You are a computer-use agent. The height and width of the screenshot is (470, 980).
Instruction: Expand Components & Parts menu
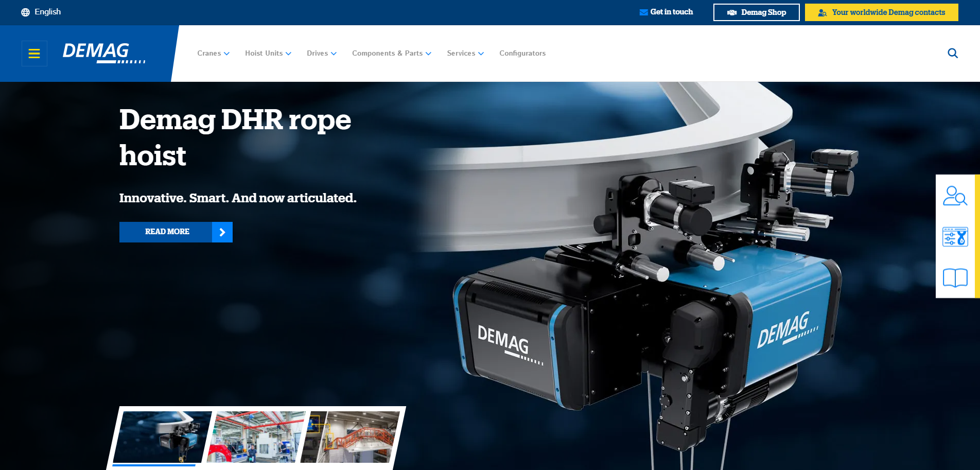(x=392, y=53)
